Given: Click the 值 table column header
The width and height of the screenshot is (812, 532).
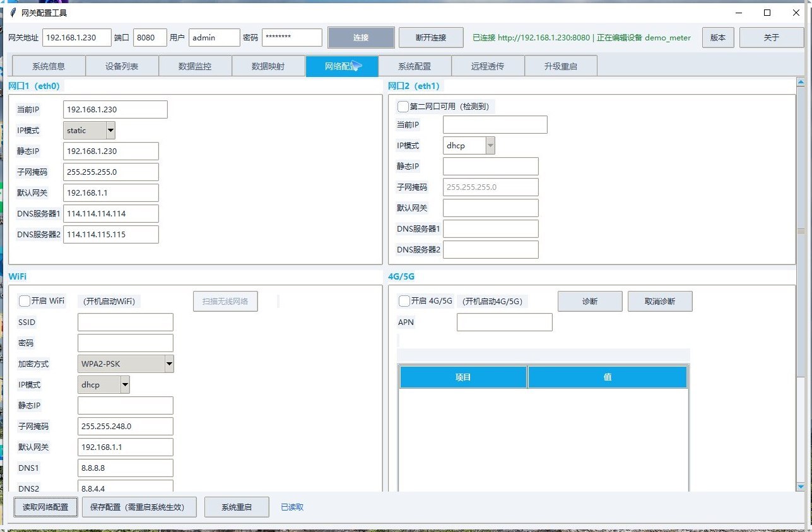Looking at the screenshot, I should 608,377.
